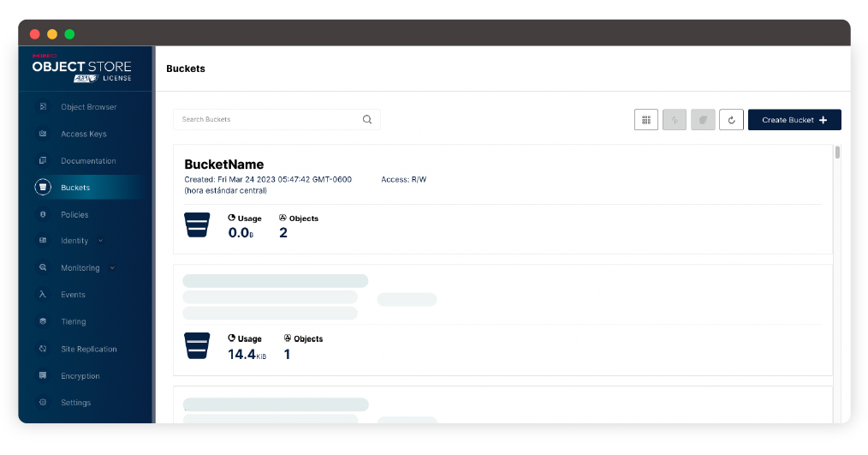The image size is (868, 455).
Task: Expand the Identity submenu chevron
Action: point(101,241)
